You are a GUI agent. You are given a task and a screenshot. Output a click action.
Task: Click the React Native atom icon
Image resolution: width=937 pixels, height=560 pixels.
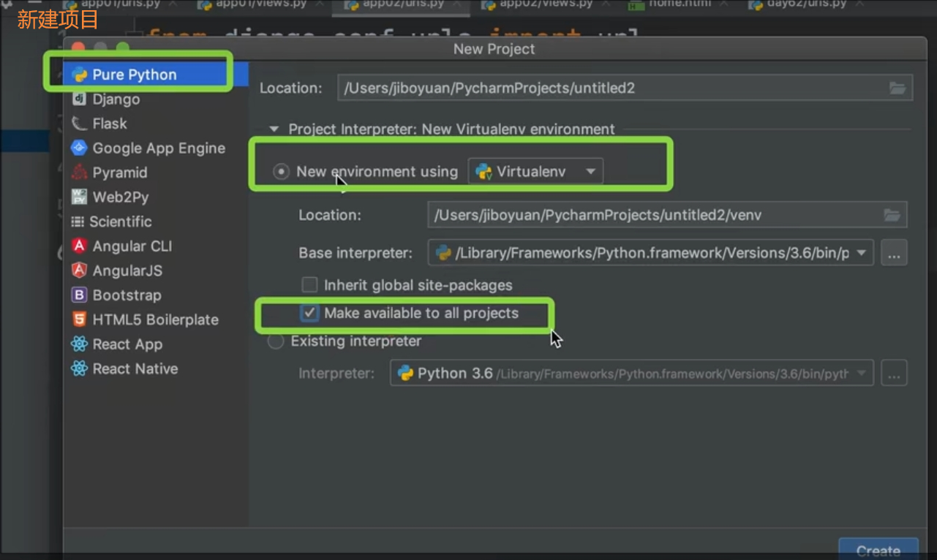point(79,368)
